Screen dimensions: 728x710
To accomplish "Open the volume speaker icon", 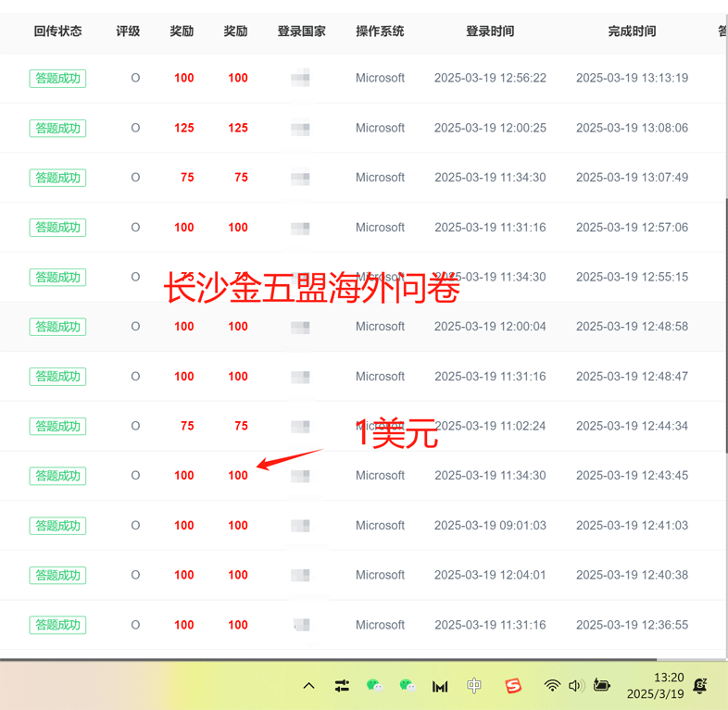I will coord(576,685).
